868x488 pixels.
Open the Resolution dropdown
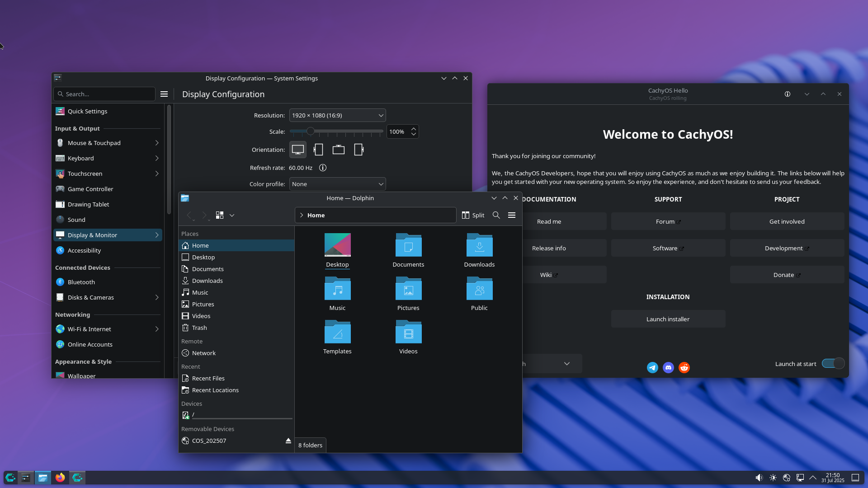[337, 115]
